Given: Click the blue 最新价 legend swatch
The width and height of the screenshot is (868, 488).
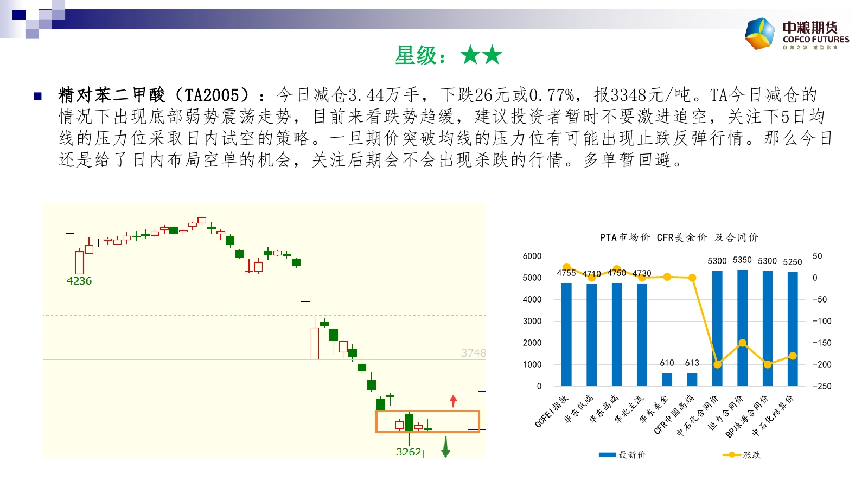Looking at the screenshot, I should 607,455.
